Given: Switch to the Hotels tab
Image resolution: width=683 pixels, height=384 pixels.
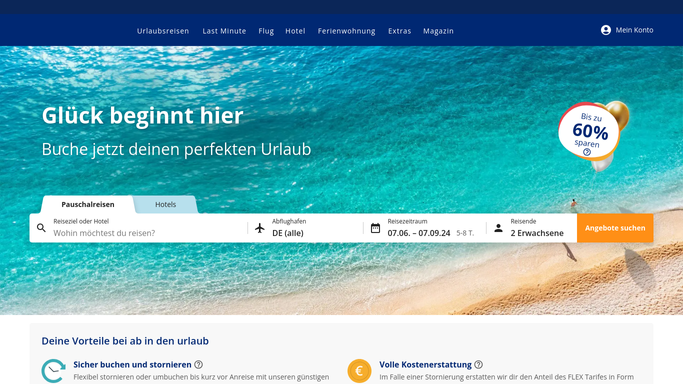Looking at the screenshot, I should (166, 204).
